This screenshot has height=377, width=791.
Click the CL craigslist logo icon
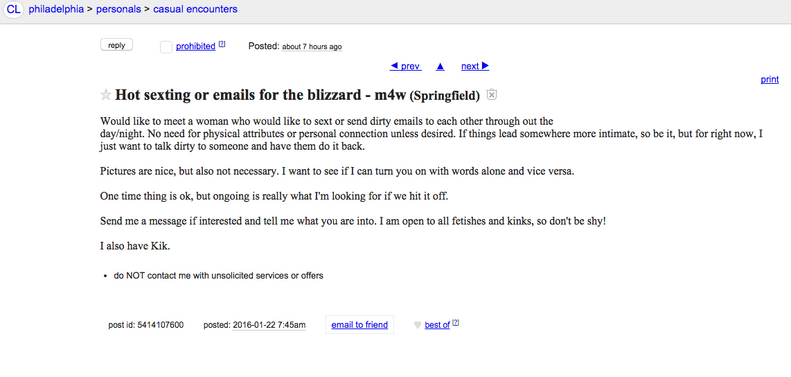14,10
